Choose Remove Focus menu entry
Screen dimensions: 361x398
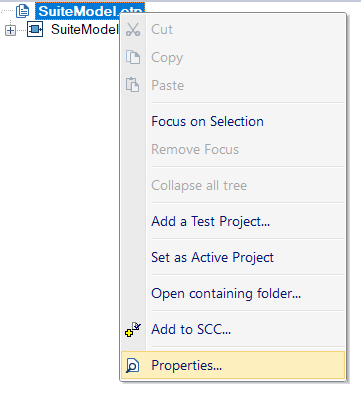coord(195,149)
